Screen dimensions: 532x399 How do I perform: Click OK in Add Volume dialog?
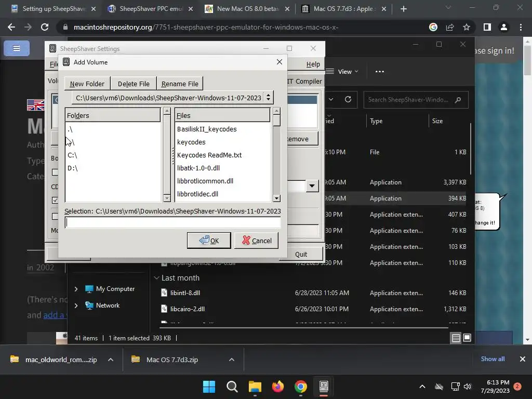click(x=209, y=241)
